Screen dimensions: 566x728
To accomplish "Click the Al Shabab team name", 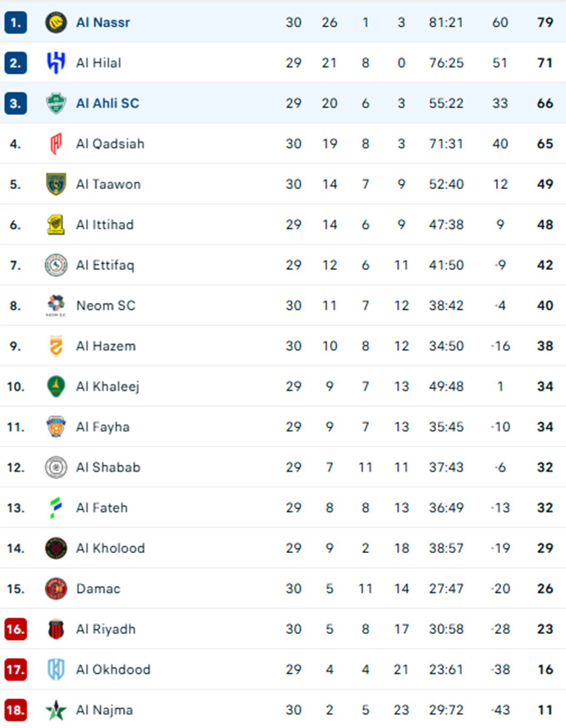I will pos(108,467).
